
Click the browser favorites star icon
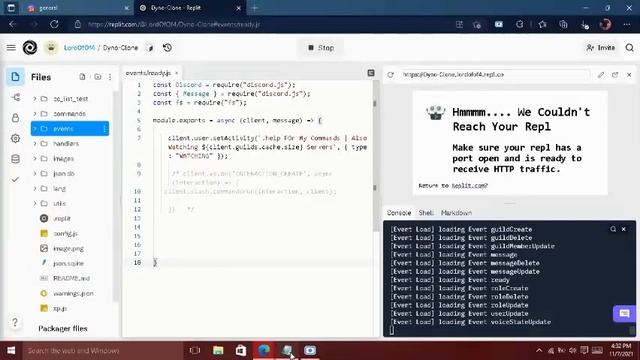tap(542, 24)
